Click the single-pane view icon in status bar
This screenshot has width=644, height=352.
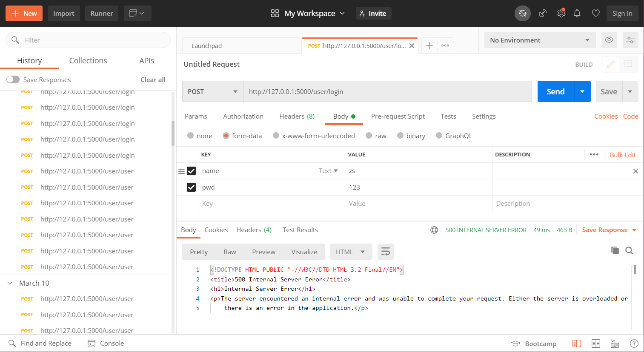pos(577,343)
